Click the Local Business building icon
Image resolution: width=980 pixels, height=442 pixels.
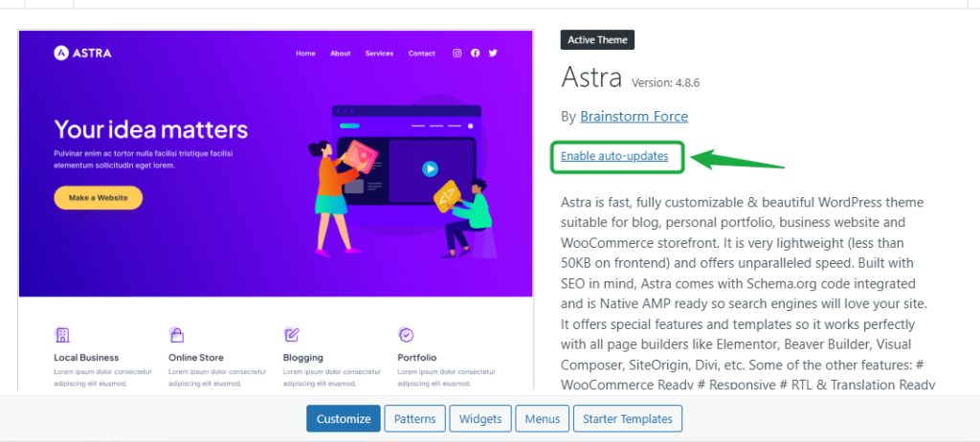point(63,335)
